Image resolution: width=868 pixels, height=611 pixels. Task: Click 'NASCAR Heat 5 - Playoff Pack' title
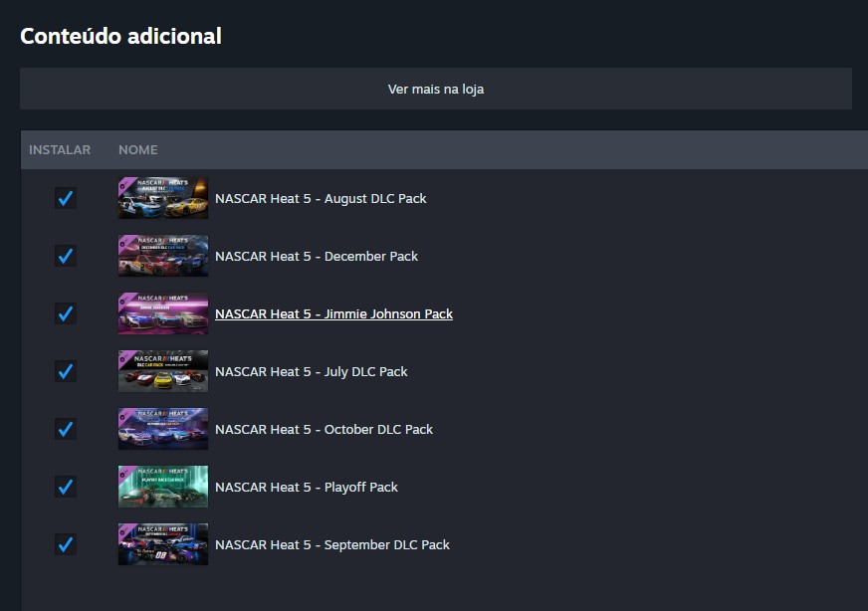pyautogui.click(x=307, y=487)
